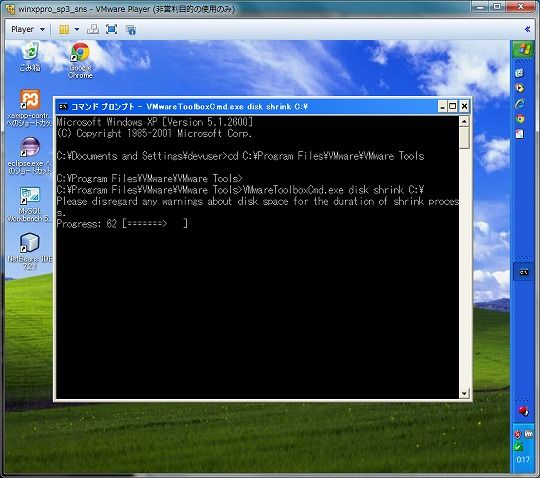Click red shield security tray icon

click(x=517, y=434)
